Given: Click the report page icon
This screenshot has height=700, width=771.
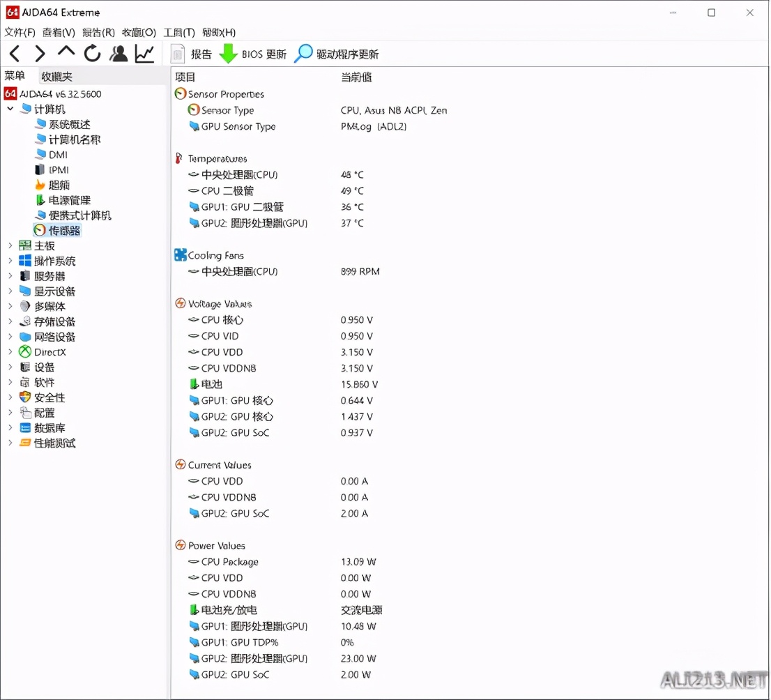Looking at the screenshot, I should click(x=178, y=54).
